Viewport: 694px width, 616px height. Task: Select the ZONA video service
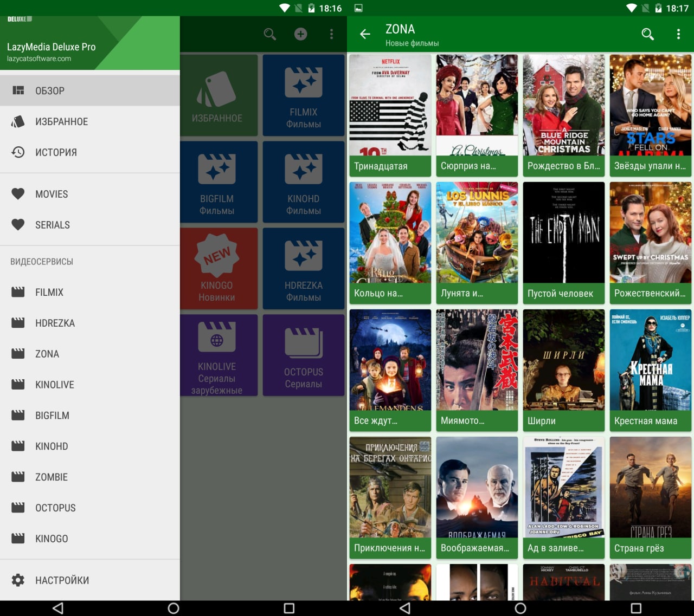90,354
